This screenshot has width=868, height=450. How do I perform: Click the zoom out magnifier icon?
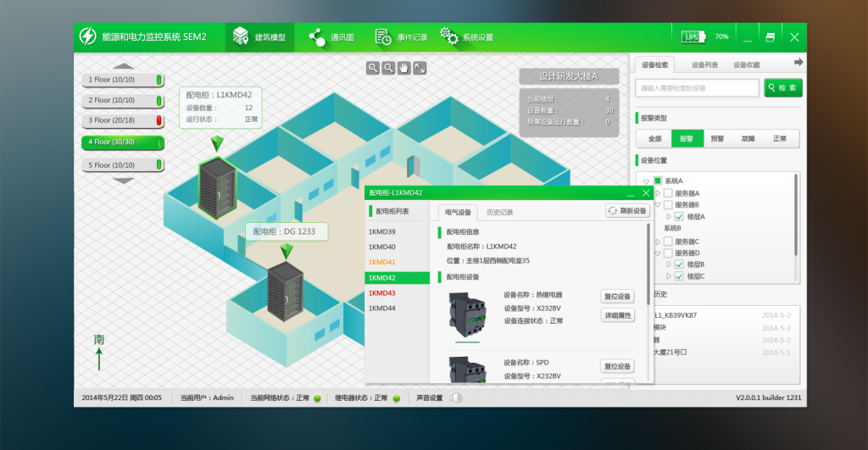388,68
